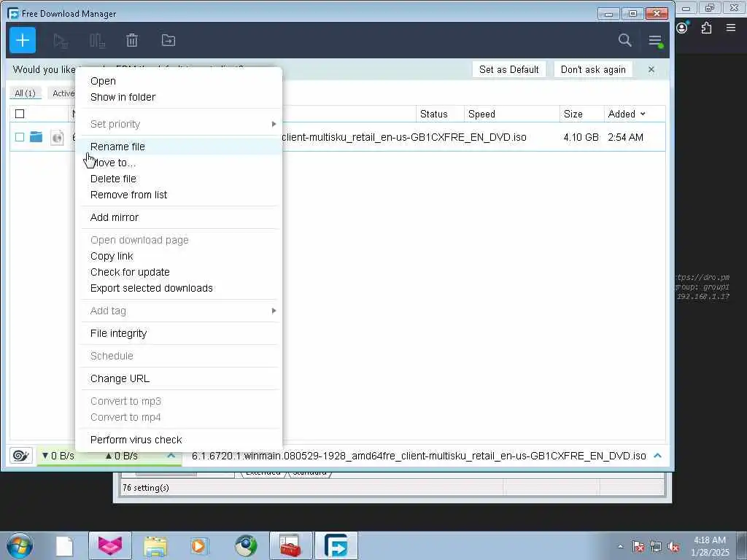Click the Don't ask again button
The width and height of the screenshot is (747, 560).
593,69
